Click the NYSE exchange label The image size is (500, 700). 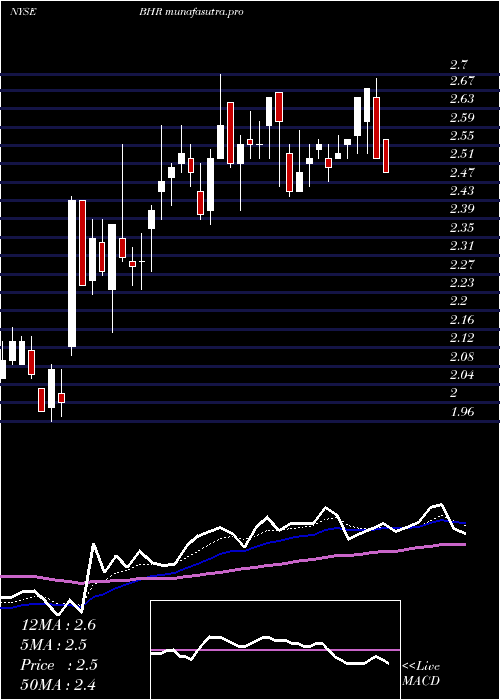(x=23, y=12)
